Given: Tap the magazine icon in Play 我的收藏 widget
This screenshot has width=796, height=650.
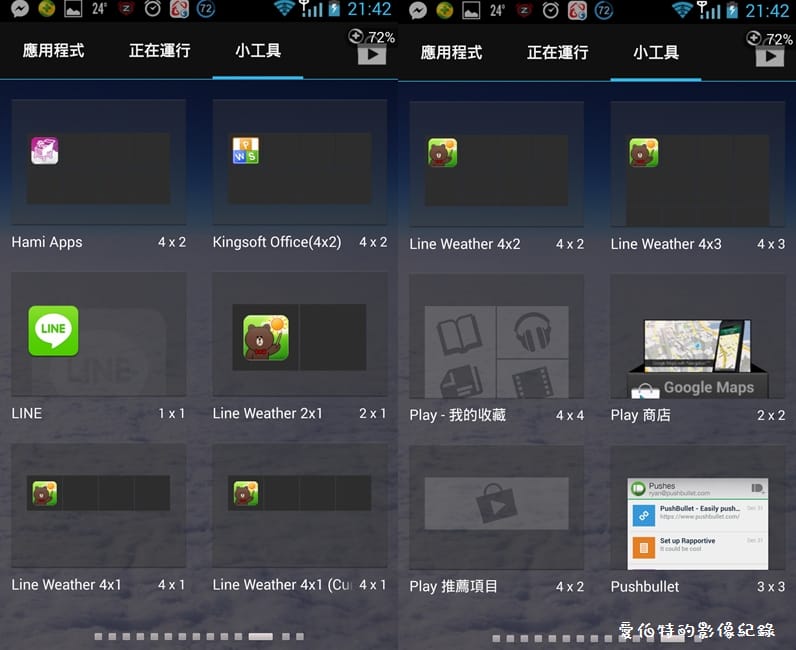Looking at the screenshot, I should point(461,381).
